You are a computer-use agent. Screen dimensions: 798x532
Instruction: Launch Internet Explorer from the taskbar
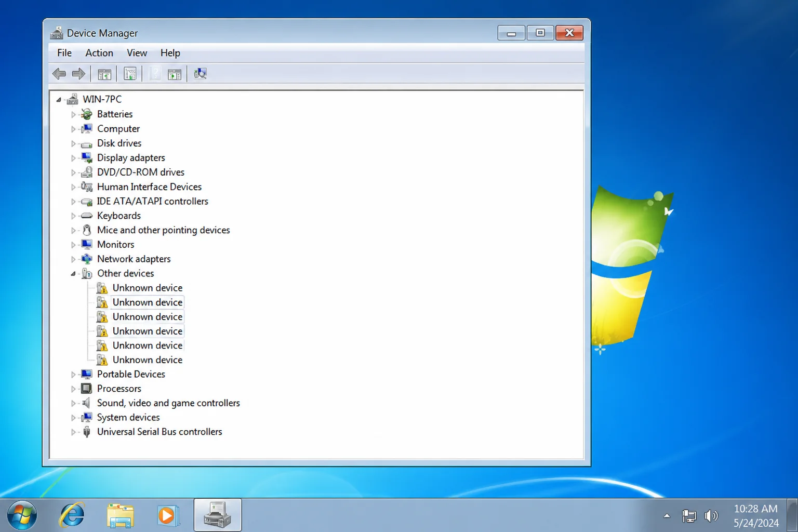(72, 515)
